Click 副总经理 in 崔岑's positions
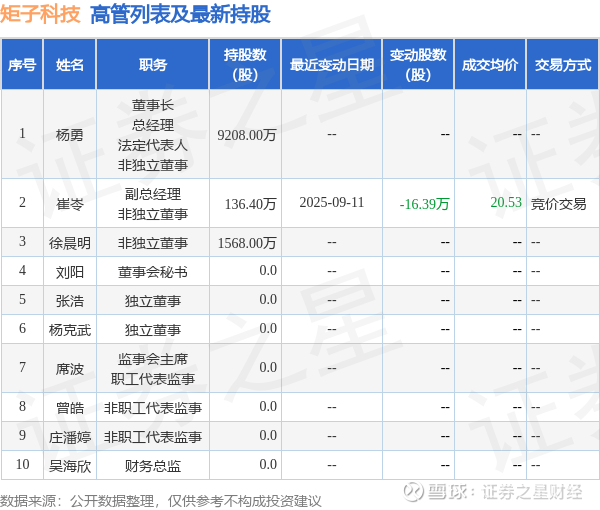 [x=153, y=194]
